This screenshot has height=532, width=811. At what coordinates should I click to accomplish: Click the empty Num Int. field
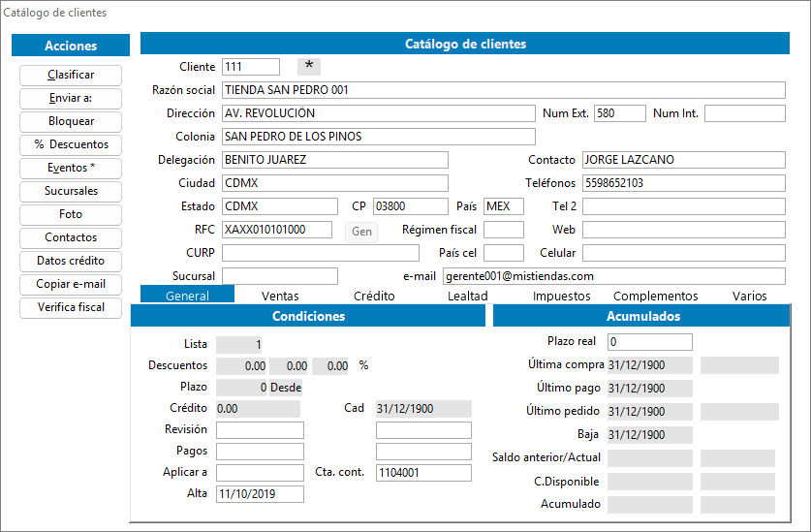coord(745,113)
